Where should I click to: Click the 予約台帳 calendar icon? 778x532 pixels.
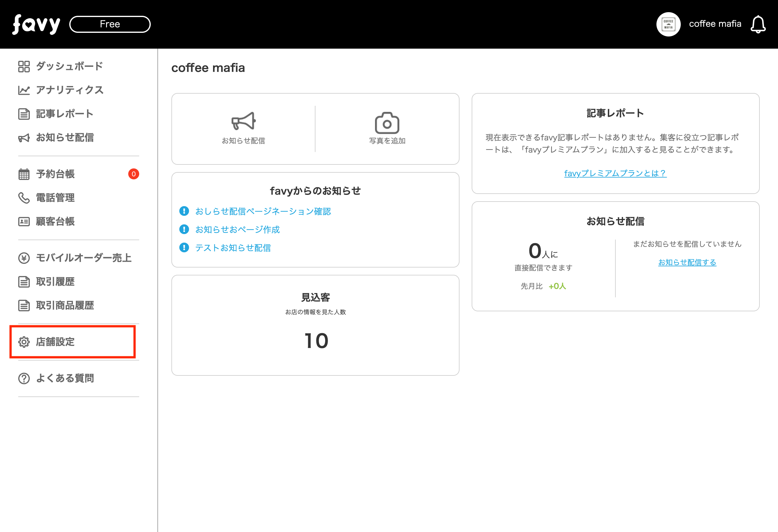[24, 174]
